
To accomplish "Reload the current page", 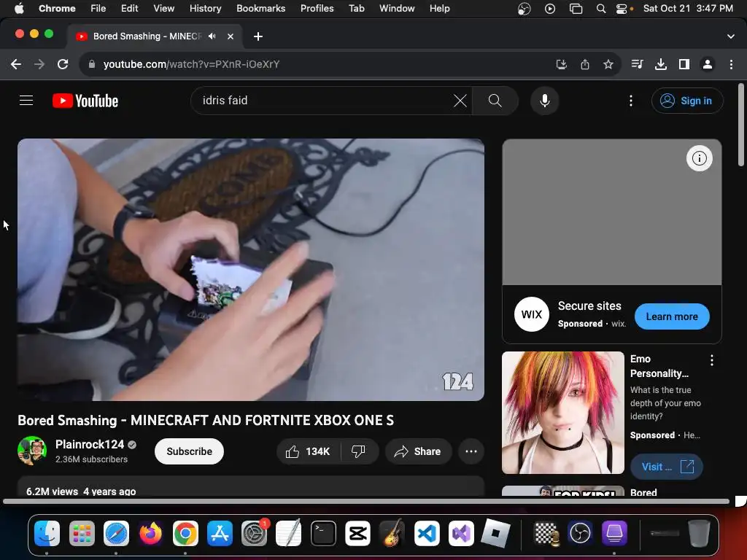I will [63, 64].
